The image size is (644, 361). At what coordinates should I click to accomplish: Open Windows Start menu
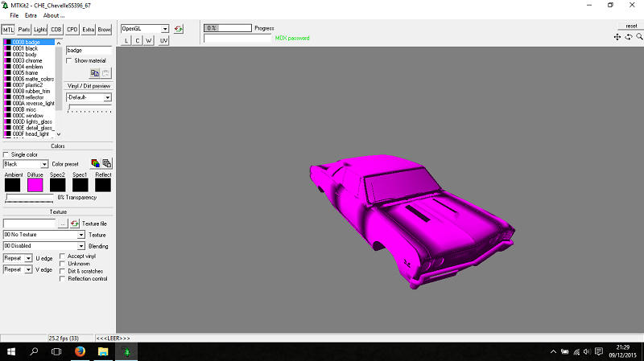pyautogui.click(x=11, y=351)
